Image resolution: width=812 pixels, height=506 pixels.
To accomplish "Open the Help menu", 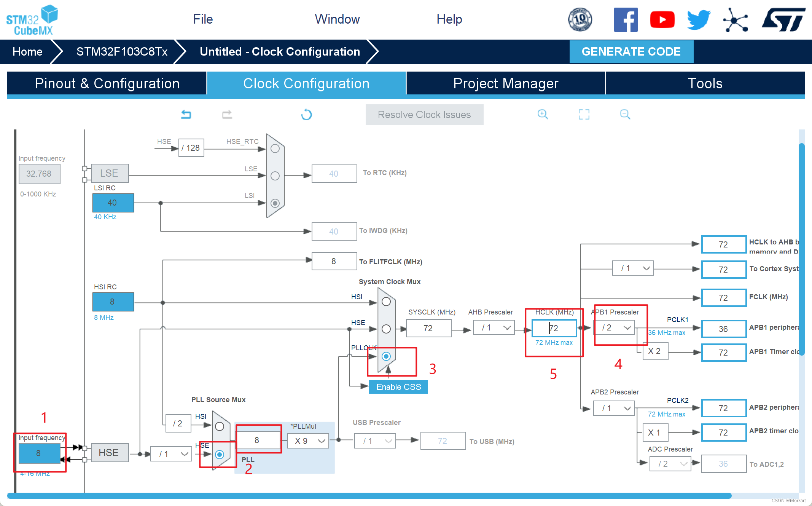I will click(449, 19).
